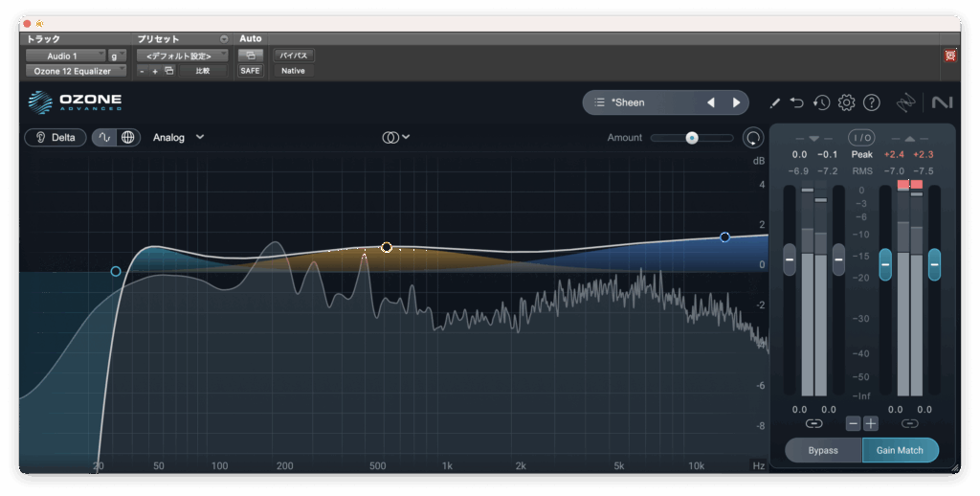Click the Amount slider handle

(691, 138)
